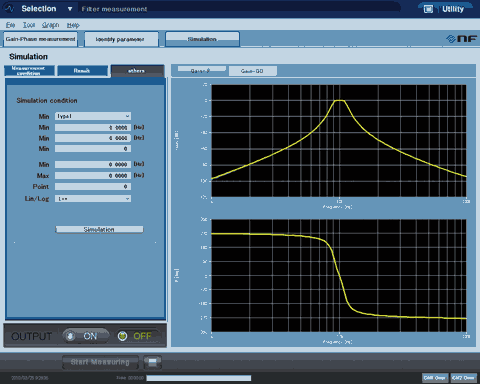
Task: Click the phase curve on the lower graph
Action: tap(339, 275)
